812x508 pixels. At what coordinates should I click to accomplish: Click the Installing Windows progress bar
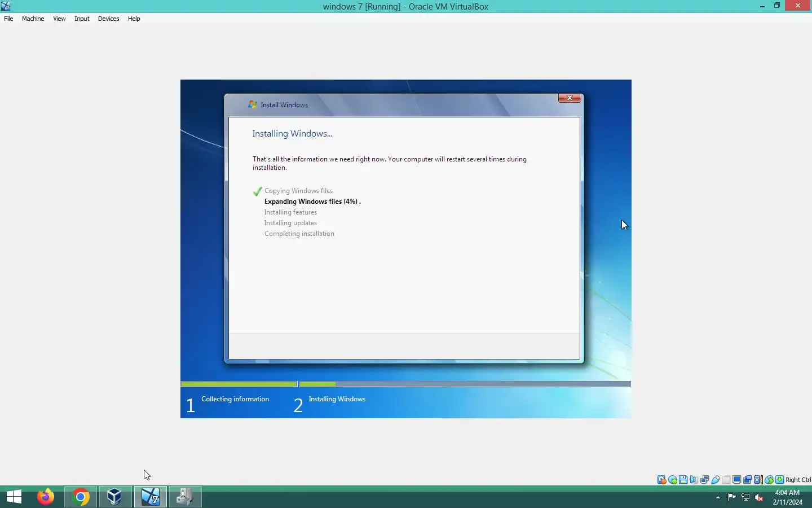coord(465,384)
